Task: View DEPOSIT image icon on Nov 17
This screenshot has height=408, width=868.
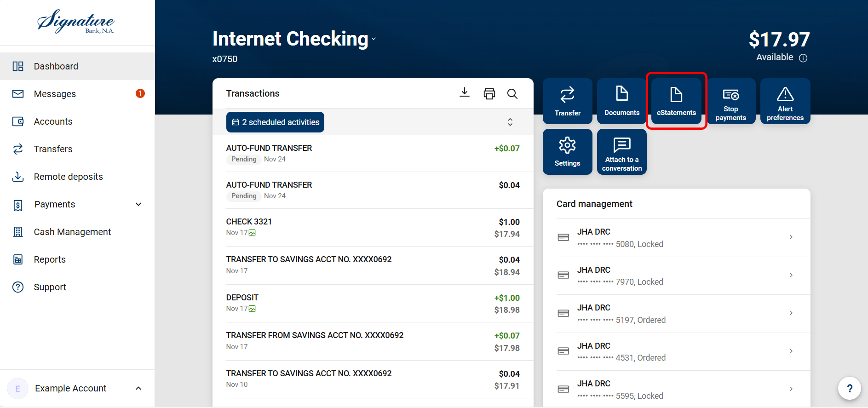Action: [x=252, y=309]
